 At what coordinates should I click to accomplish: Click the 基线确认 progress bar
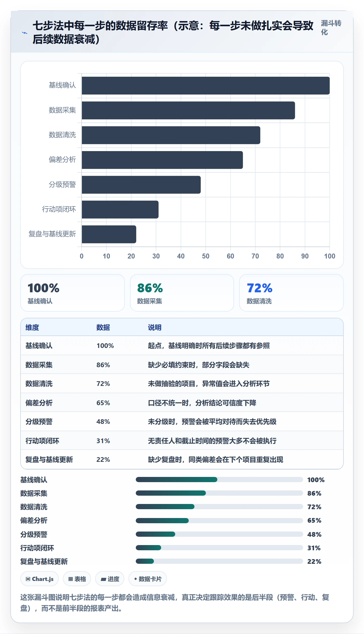pyautogui.click(x=219, y=480)
